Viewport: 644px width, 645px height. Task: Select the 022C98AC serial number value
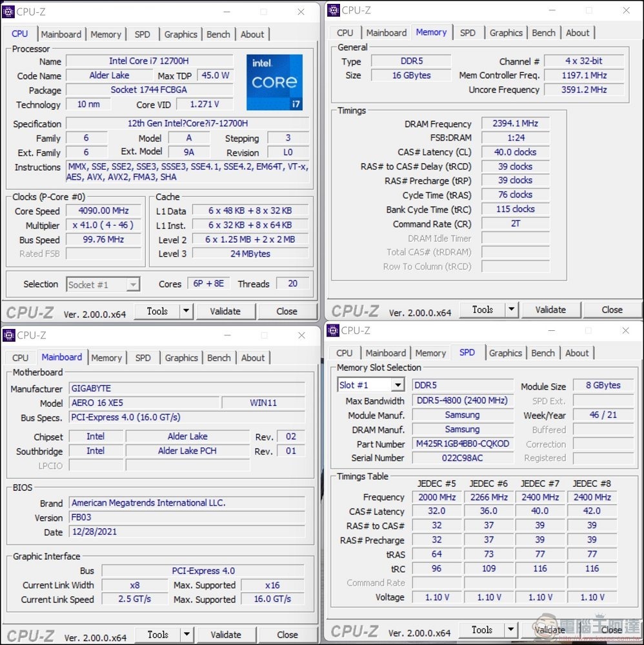(x=463, y=458)
